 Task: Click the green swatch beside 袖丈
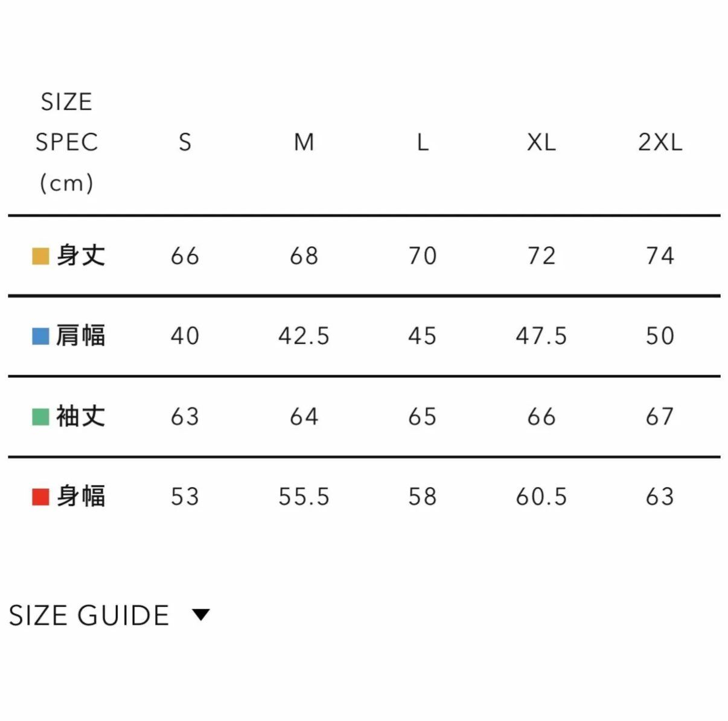click(x=40, y=417)
